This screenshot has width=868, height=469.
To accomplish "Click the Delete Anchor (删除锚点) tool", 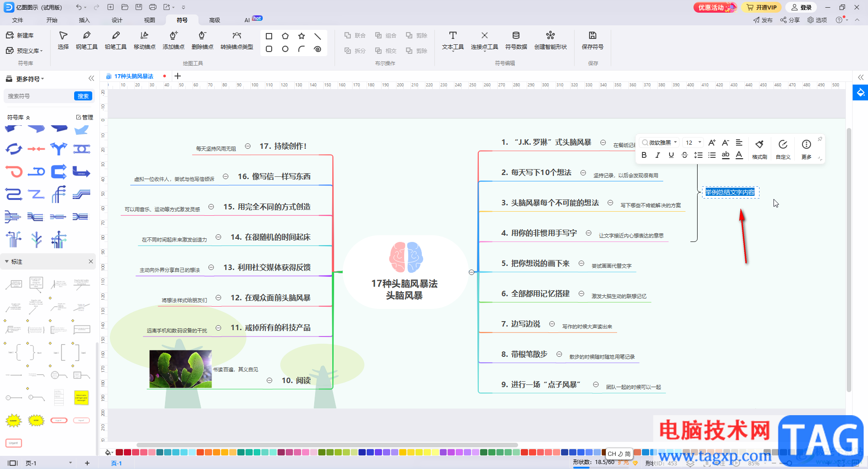I will click(202, 40).
